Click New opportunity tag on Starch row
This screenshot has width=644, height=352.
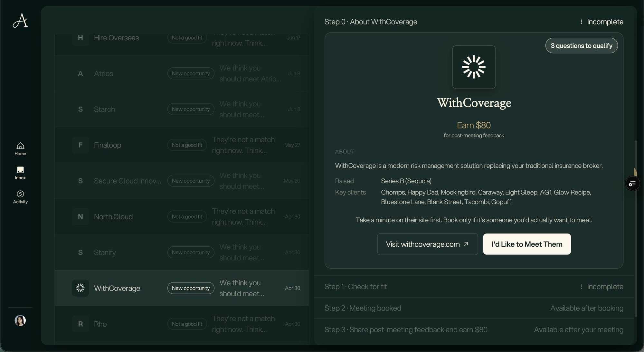click(191, 109)
